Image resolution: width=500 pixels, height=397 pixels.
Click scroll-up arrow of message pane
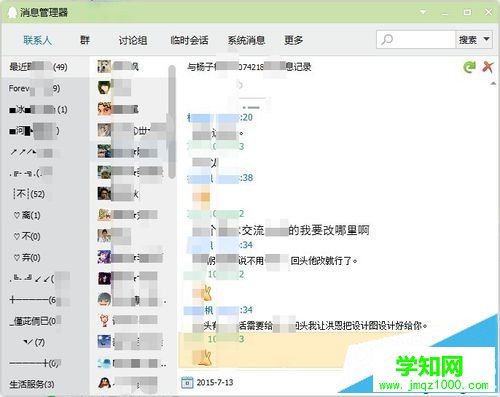click(x=493, y=83)
